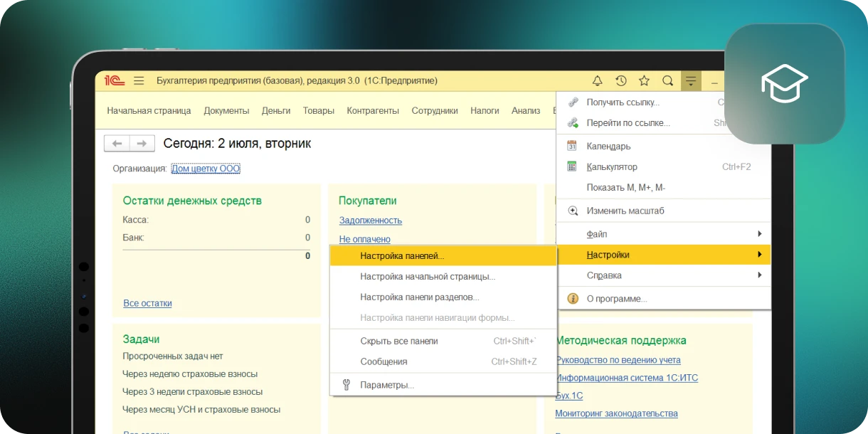This screenshot has width=868, height=434.
Task: Open the Дом цветку ООО organization link
Action: pos(206,169)
